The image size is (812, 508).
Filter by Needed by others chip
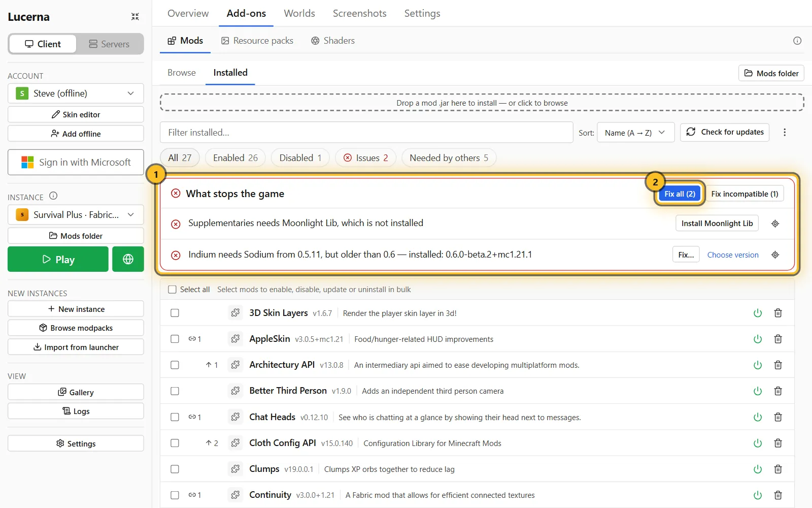449,158
